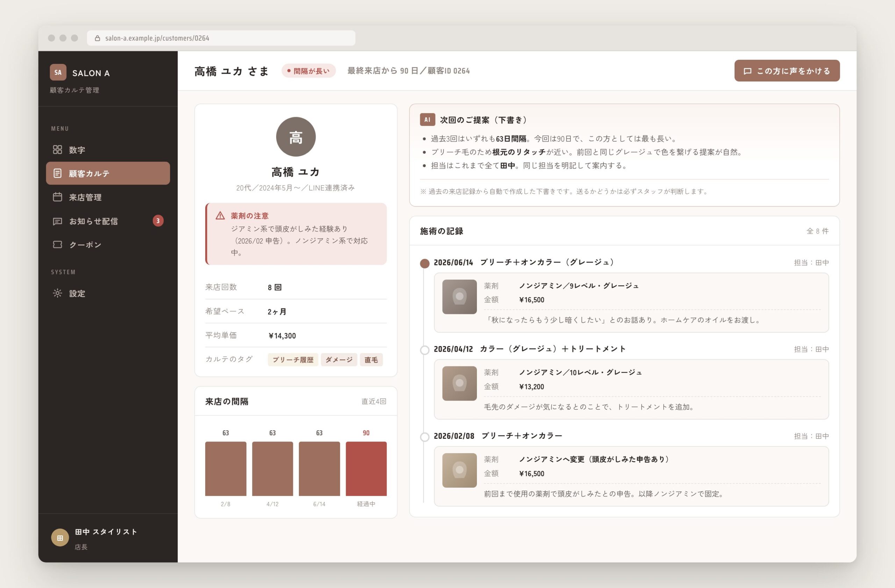The width and height of the screenshot is (895, 588).
Task: Click the 設定 gear icon
Action: click(57, 293)
